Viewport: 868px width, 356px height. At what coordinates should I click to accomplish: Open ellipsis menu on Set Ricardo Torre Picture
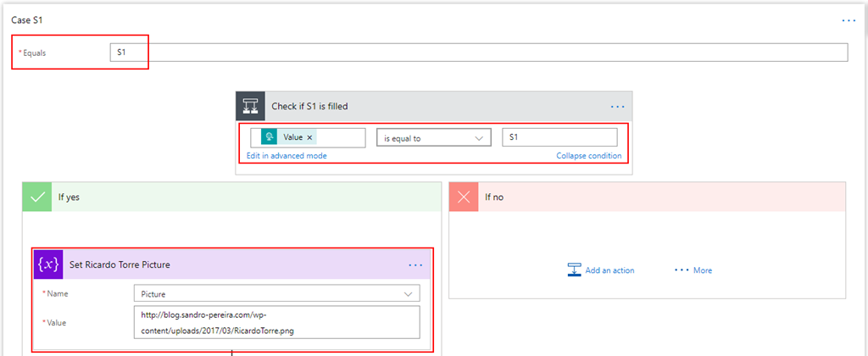[x=415, y=264]
